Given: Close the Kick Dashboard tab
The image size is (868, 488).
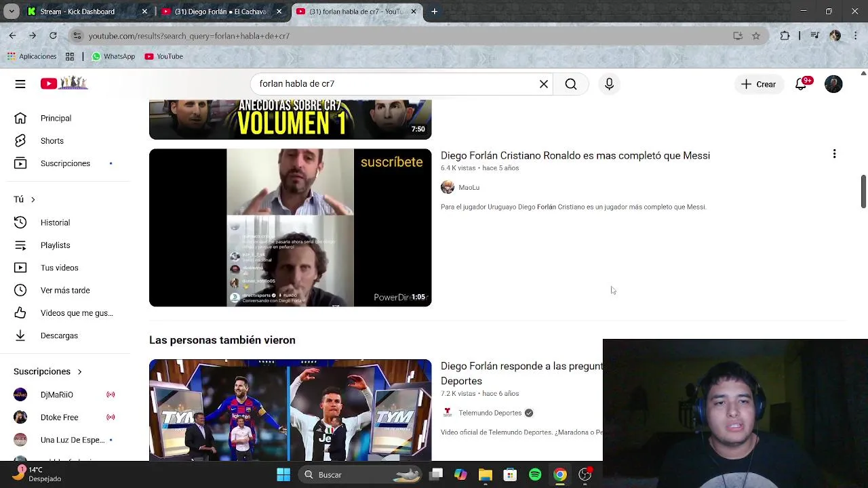Looking at the screenshot, I should point(144,12).
